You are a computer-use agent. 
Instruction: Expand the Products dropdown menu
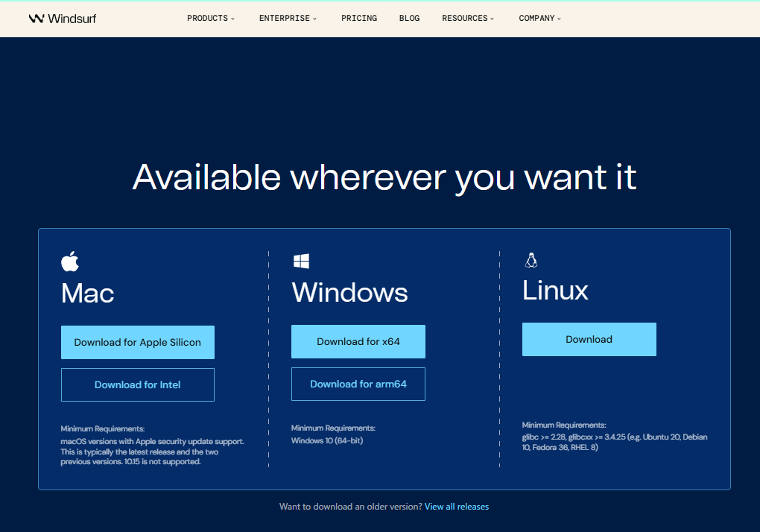211,19
